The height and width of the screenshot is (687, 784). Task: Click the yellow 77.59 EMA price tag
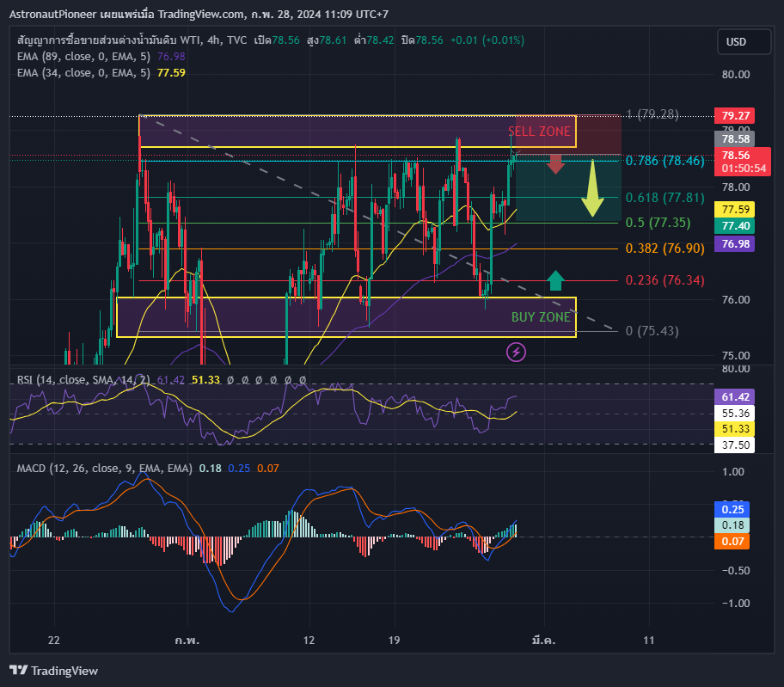(x=735, y=210)
